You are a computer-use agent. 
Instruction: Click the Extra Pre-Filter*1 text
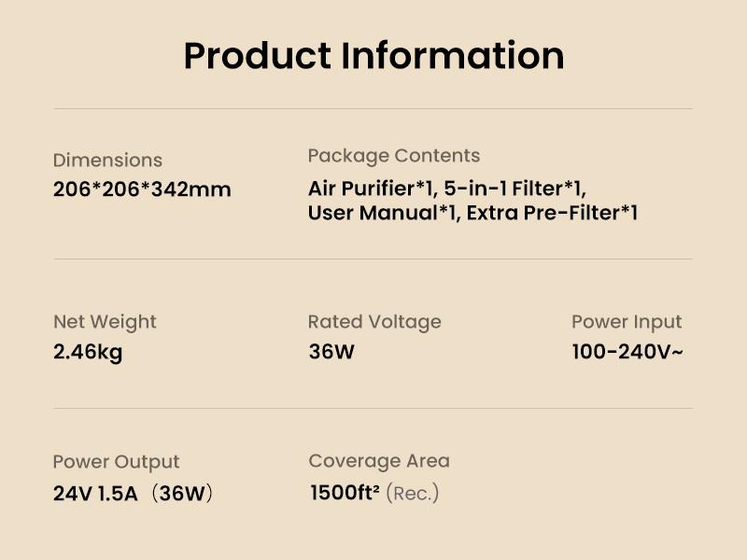(552, 213)
